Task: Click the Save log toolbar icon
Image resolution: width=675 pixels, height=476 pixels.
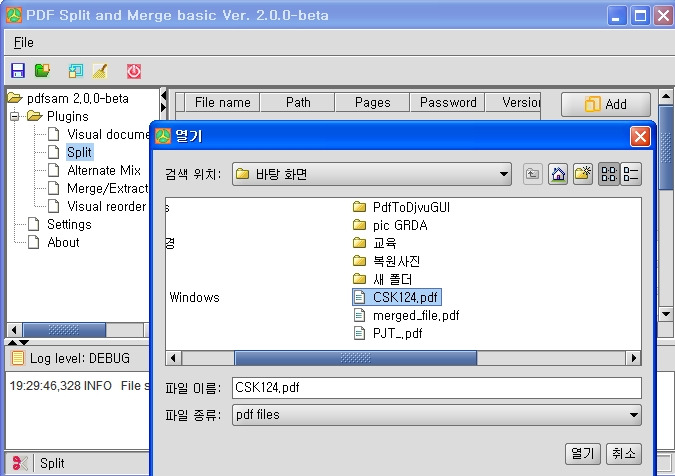Action: [75, 71]
